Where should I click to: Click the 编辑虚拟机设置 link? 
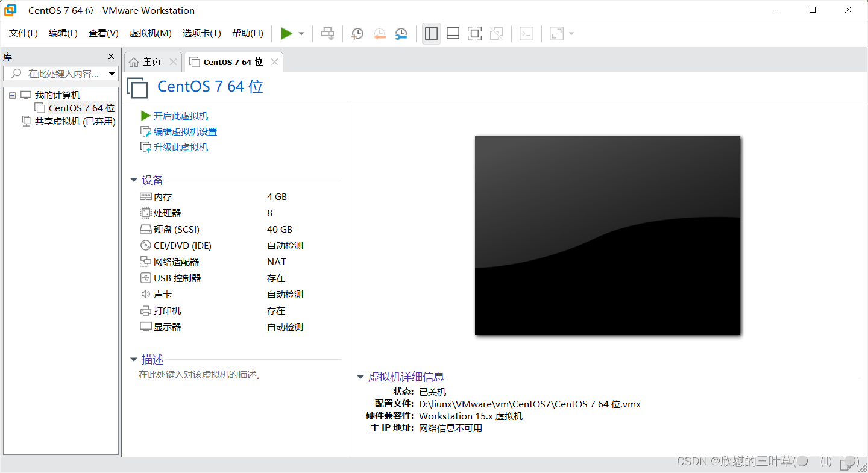[x=185, y=131]
